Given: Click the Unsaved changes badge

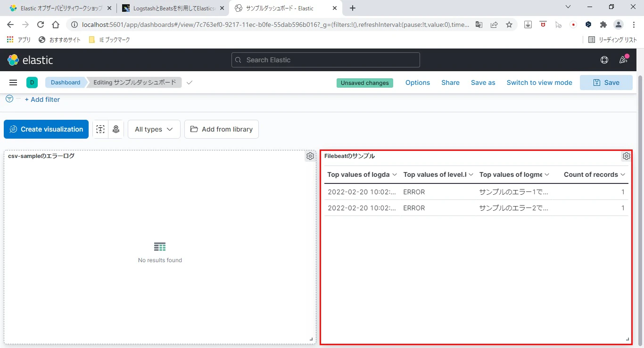Looking at the screenshot, I should 364,83.
